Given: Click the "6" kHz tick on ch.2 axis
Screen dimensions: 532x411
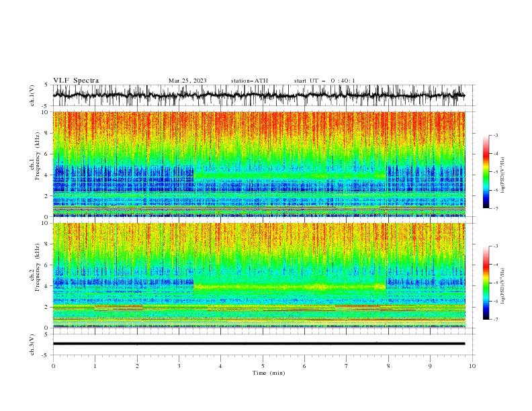Looking at the screenshot, I should (48, 265).
